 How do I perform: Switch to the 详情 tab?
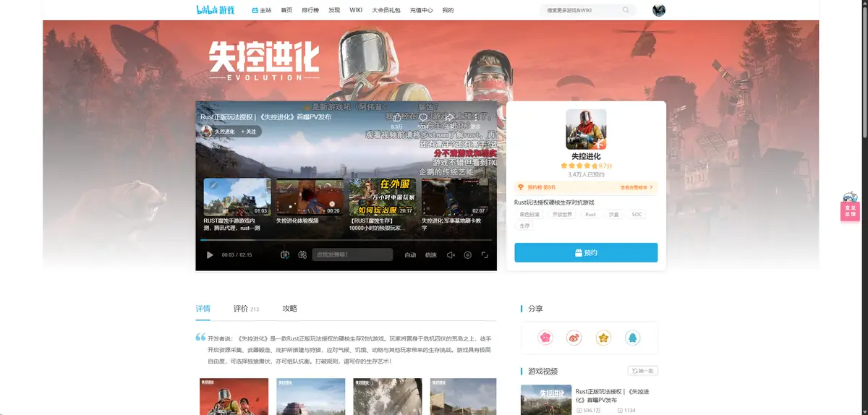[203, 309]
